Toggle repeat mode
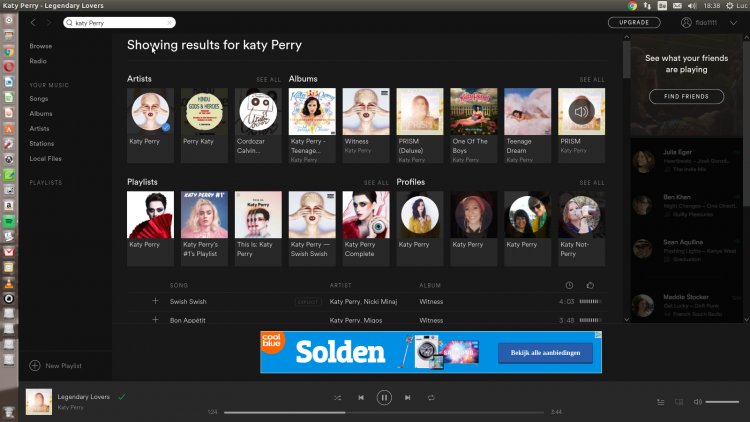The width and height of the screenshot is (750, 422). click(x=431, y=398)
